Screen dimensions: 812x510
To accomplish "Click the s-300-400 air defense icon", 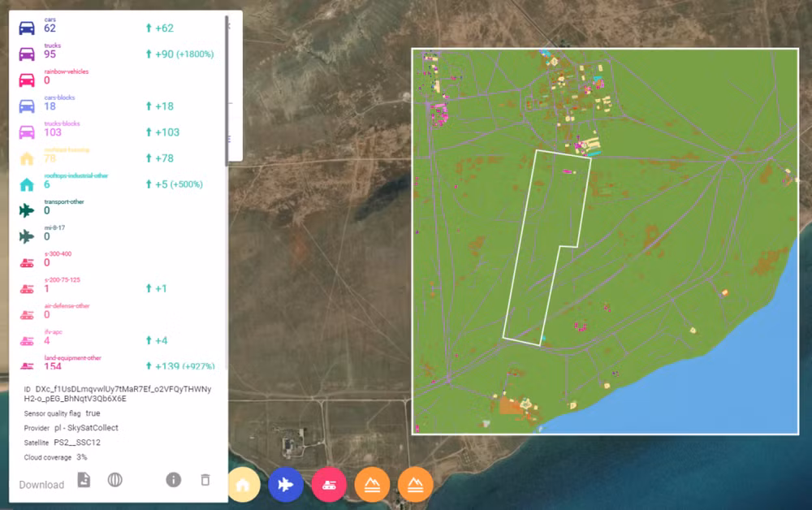I will click(x=27, y=263).
